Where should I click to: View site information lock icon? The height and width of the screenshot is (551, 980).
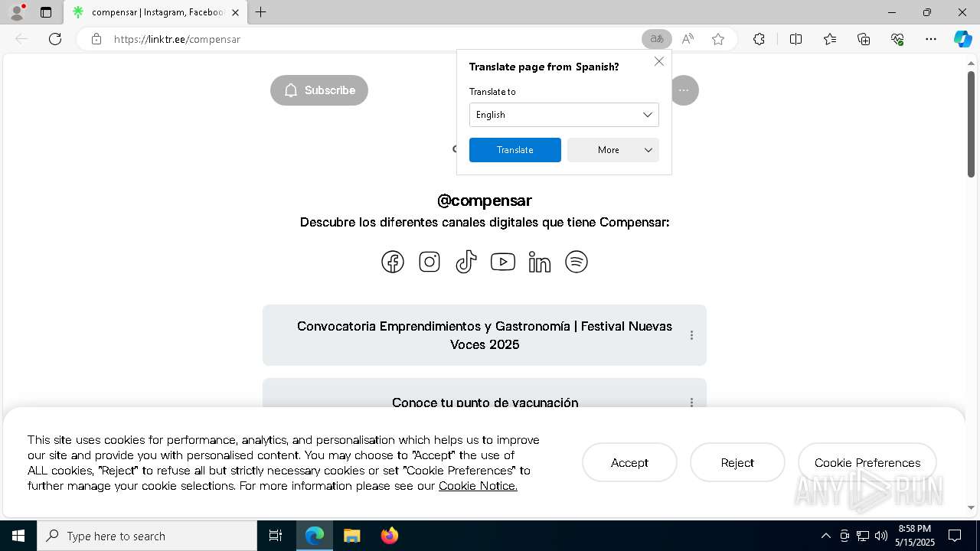pos(96,39)
